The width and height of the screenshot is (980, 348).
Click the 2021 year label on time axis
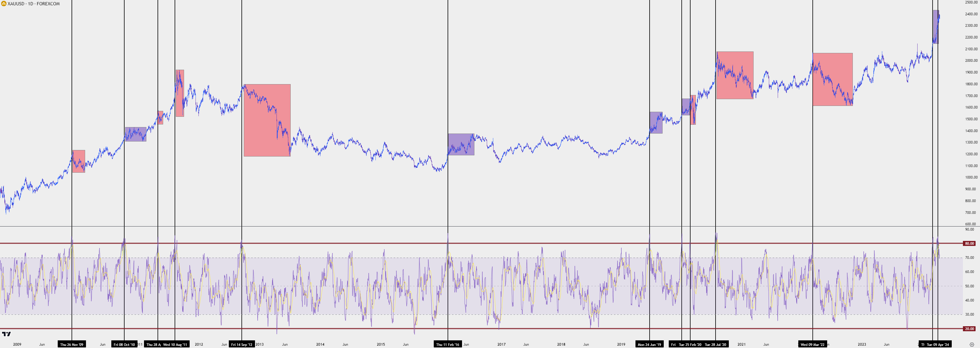(x=741, y=344)
